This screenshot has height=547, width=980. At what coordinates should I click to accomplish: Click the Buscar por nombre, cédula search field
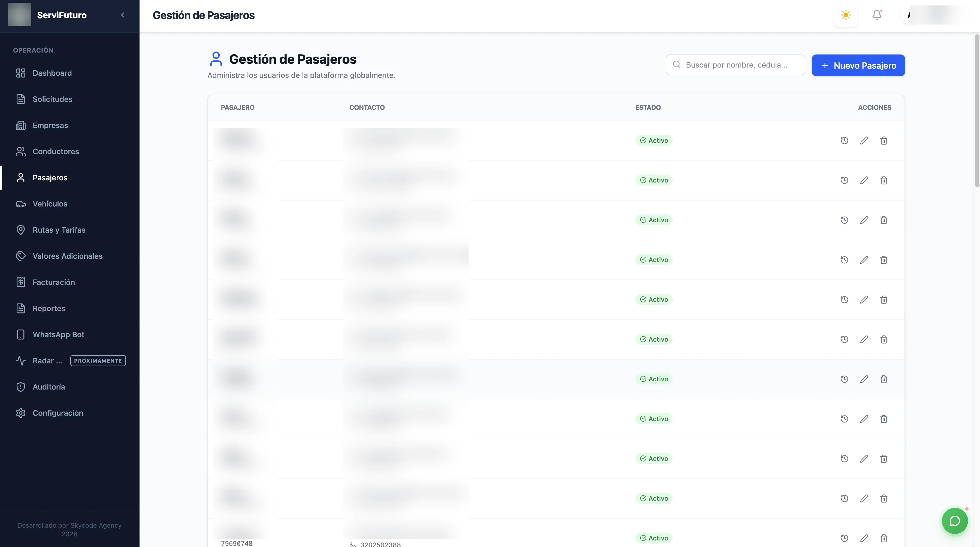(x=735, y=65)
